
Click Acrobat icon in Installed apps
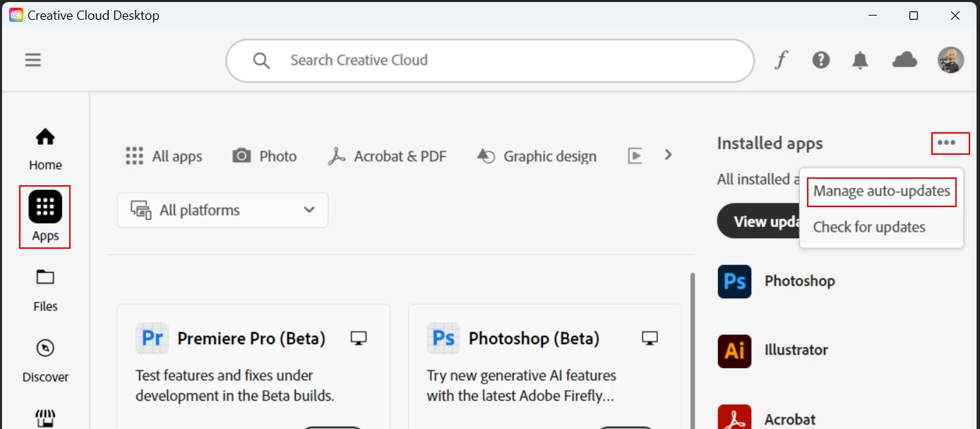(x=734, y=417)
